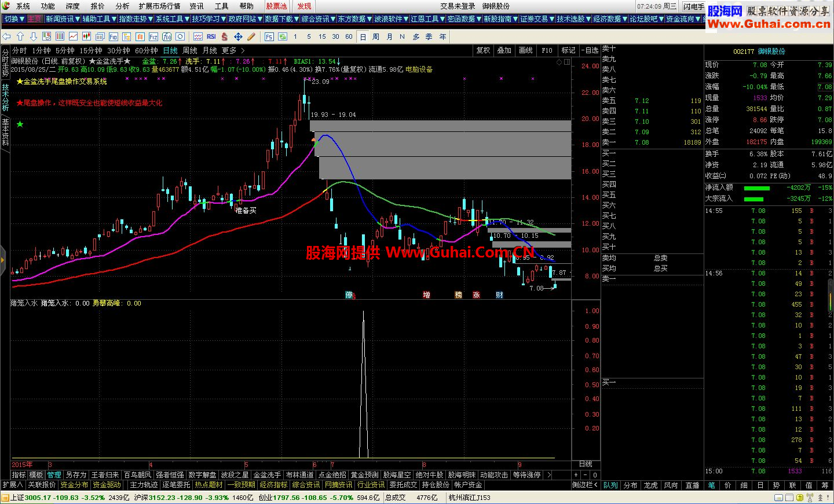Toggle the 月 monthly period toolbar button
Viewport: 834px width, 504px height.
[x=389, y=36]
